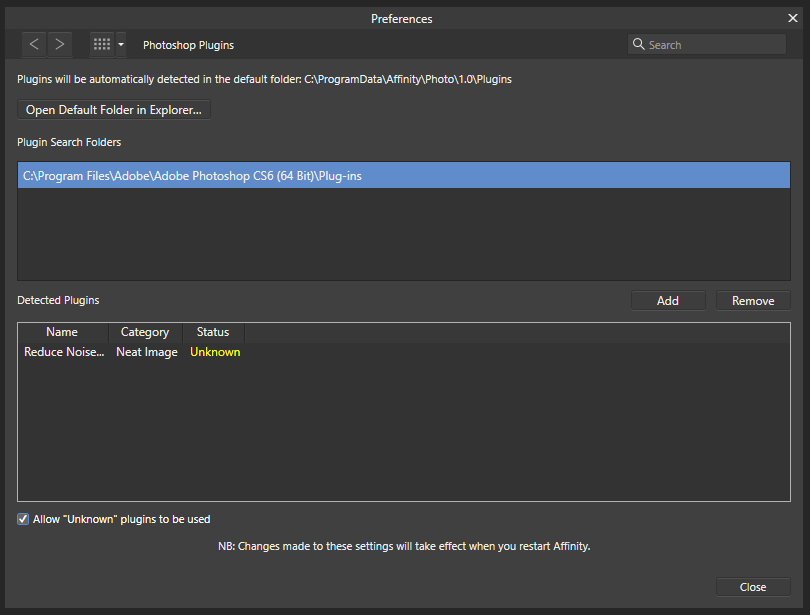Open the preferences sections grid icon
This screenshot has width=810, height=615.
(101, 44)
